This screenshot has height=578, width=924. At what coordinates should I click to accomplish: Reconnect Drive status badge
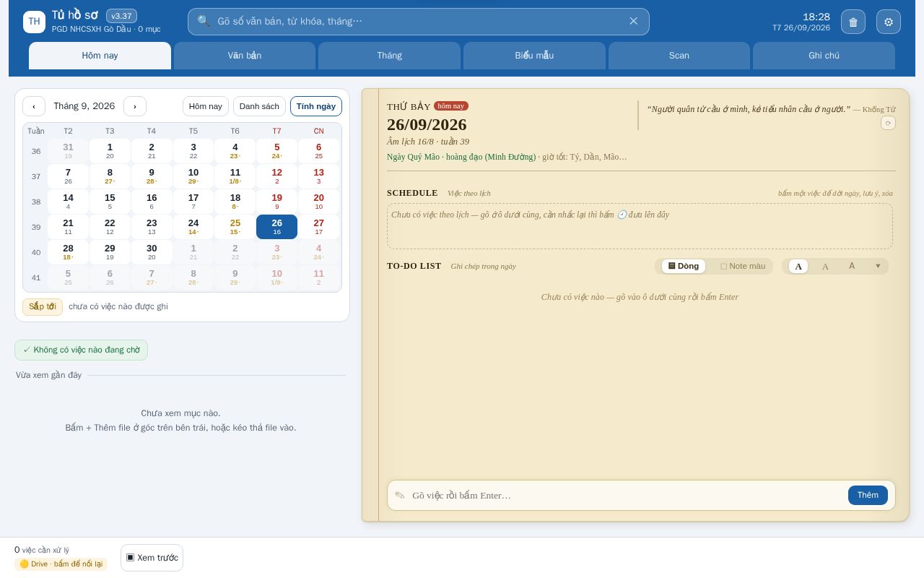pos(61,564)
